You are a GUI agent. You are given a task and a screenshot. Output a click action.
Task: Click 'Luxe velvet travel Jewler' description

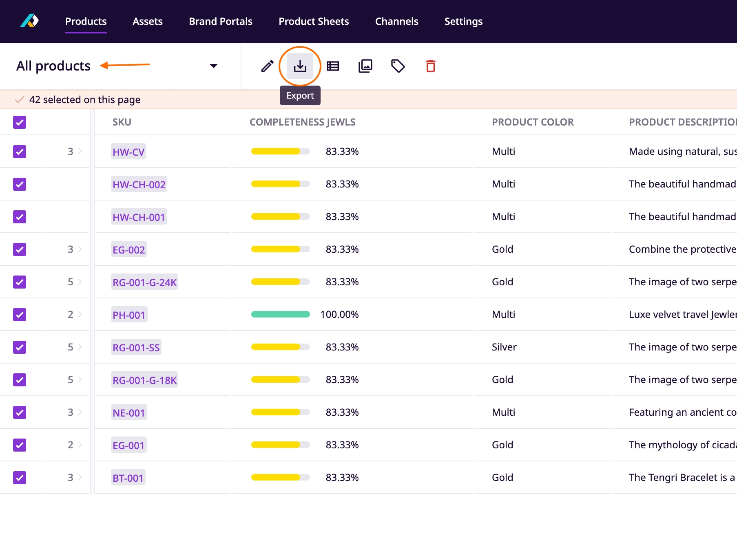pos(683,315)
